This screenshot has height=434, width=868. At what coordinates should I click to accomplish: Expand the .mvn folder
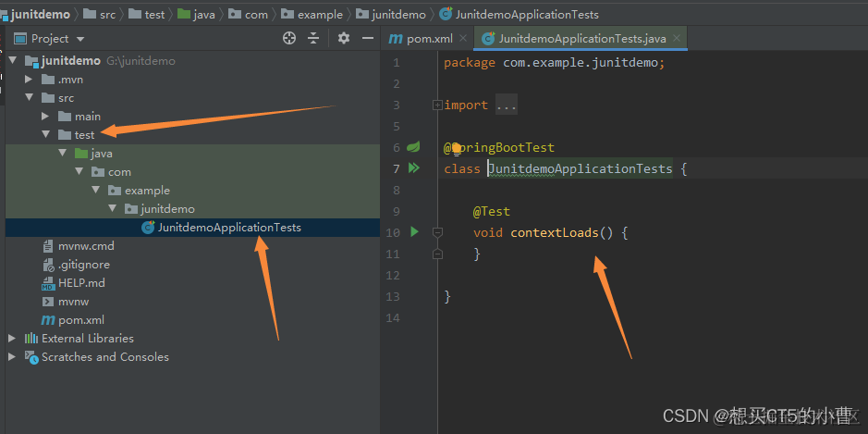[x=29, y=80]
